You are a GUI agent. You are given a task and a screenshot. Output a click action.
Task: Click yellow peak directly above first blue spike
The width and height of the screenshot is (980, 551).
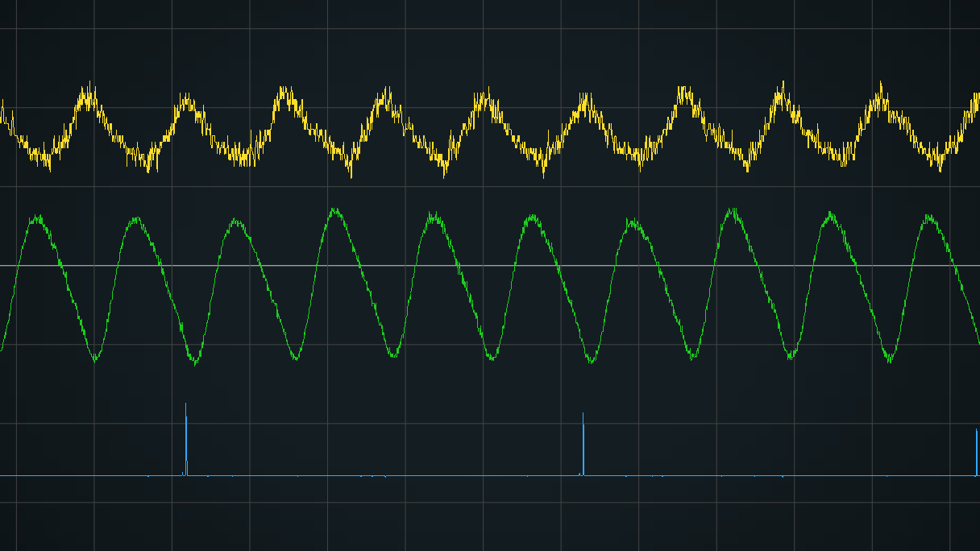tap(187, 101)
